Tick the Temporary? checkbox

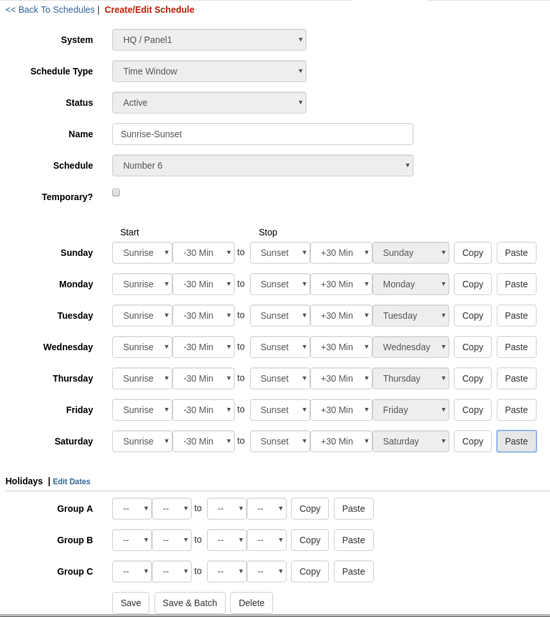(x=116, y=192)
